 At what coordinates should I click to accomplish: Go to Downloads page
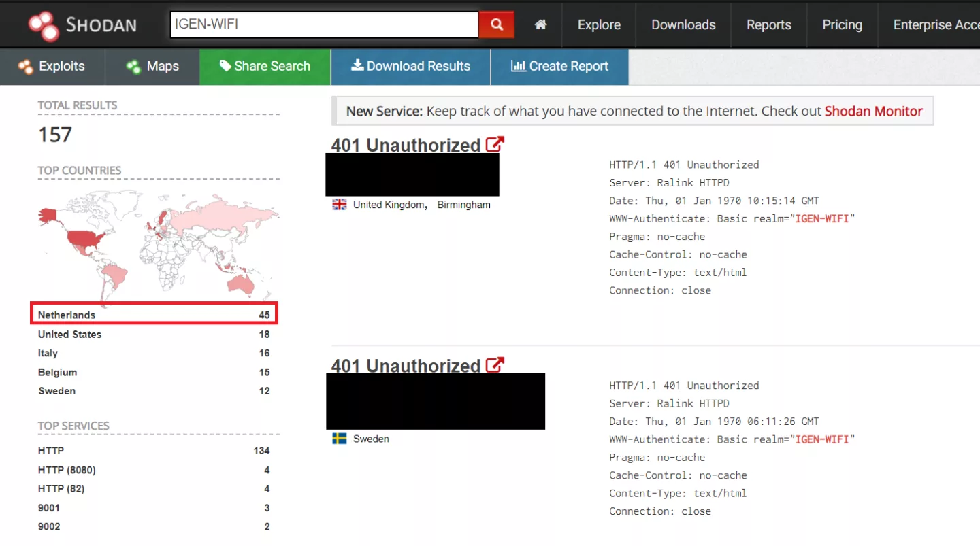683,24
